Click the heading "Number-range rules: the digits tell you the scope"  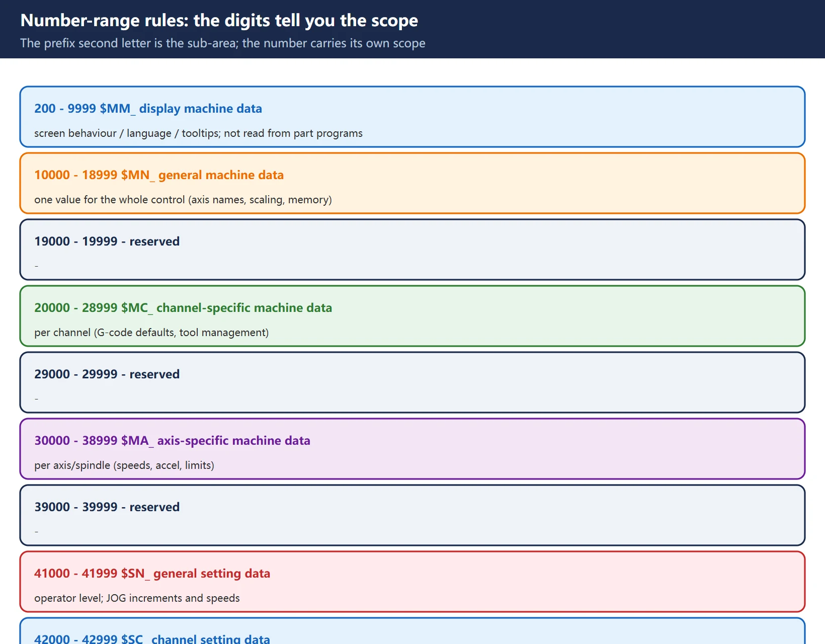pyautogui.click(x=219, y=21)
